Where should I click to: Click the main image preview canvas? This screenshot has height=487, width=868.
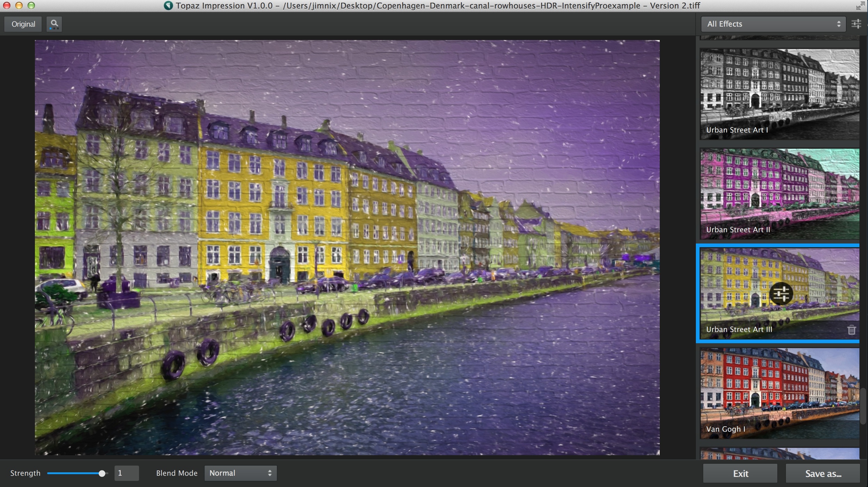tap(347, 247)
